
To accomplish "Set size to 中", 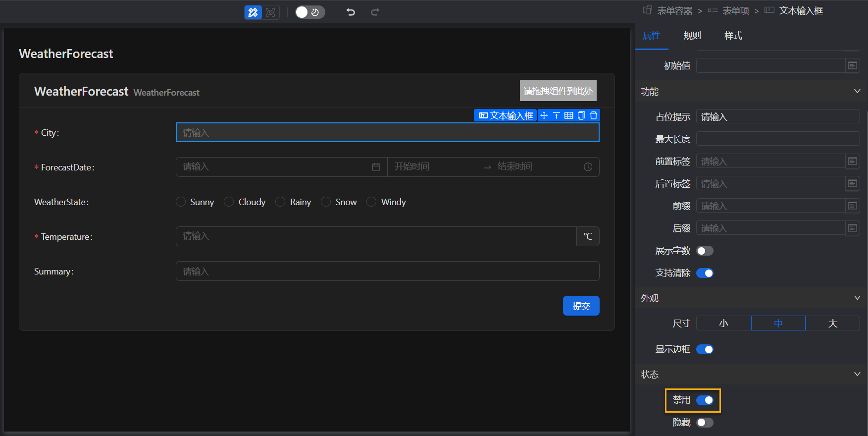I will point(778,323).
